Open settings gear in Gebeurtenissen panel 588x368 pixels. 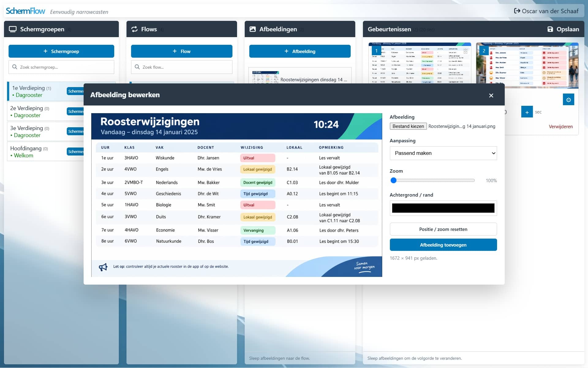point(568,100)
